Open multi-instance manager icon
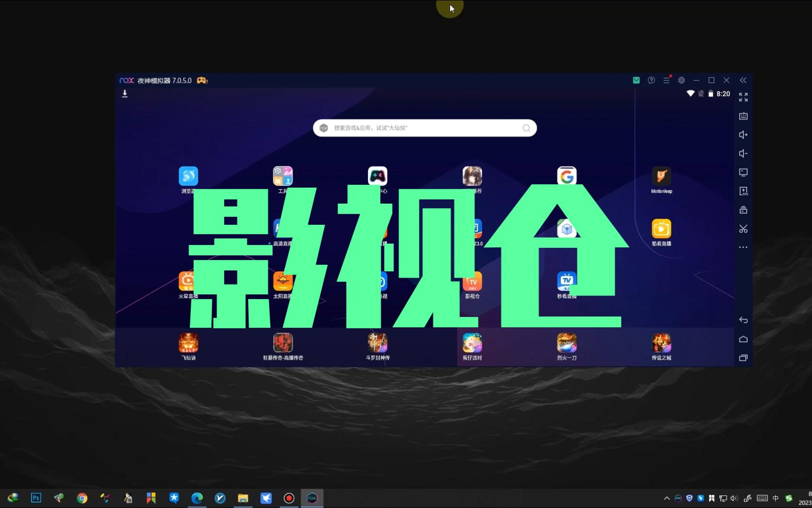This screenshot has height=508, width=812. (743, 210)
